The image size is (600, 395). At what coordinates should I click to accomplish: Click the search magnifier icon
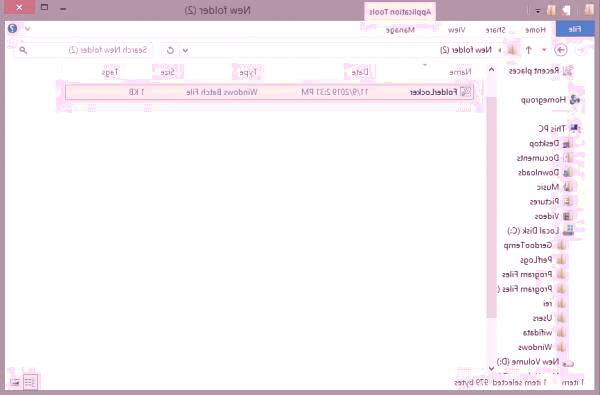(23, 50)
